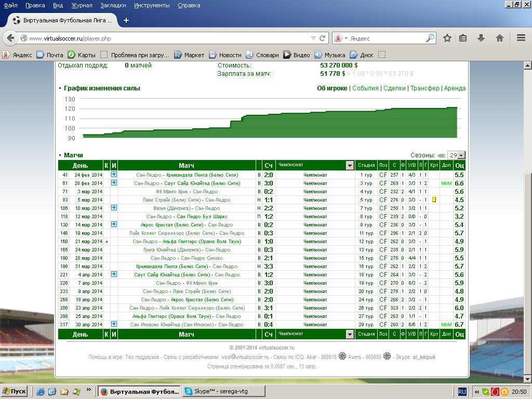Click substitution icon in 30 апр 2014 row
Viewport: 532px width, 399px height.
[114, 324]
